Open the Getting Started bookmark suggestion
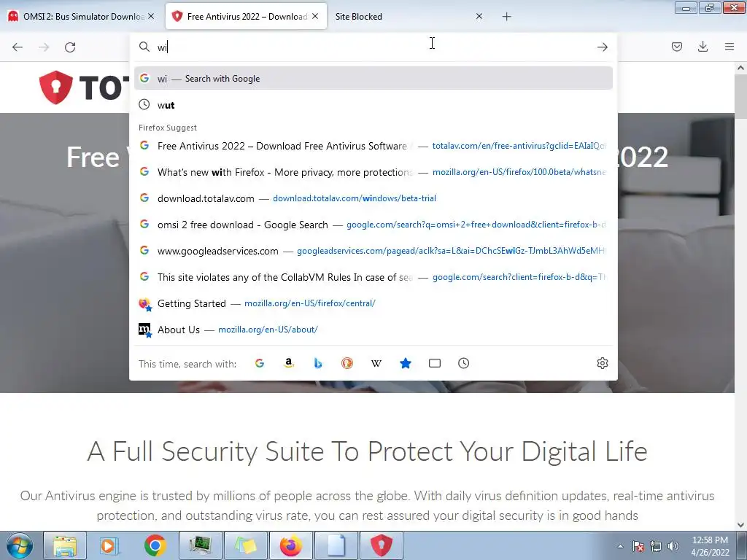 (x=373, y=303)
